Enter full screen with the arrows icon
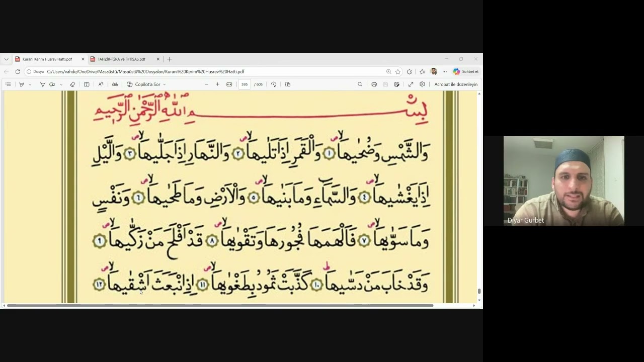The height and width of the screenshot is (362, 644). point(411,84)
